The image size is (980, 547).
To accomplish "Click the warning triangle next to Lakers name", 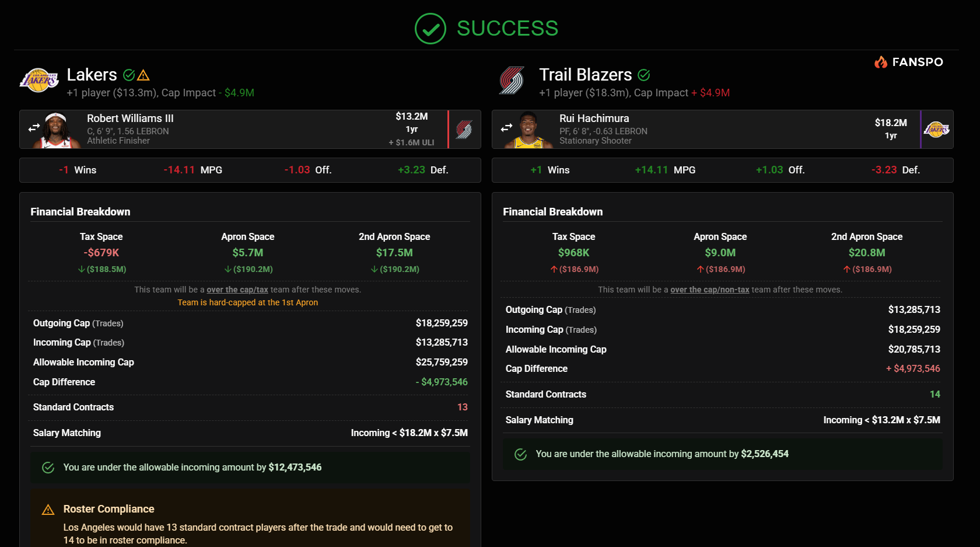I will pos(143,75).
